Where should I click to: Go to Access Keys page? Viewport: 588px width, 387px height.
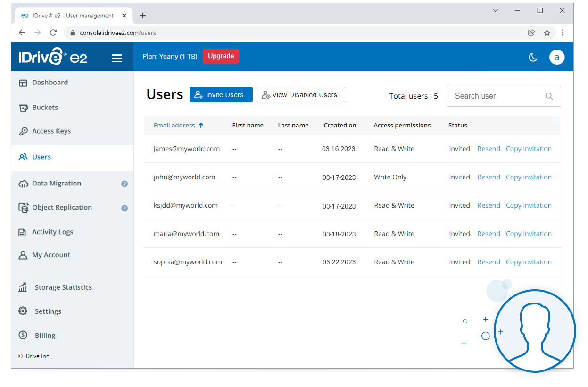tap(51, 131)
